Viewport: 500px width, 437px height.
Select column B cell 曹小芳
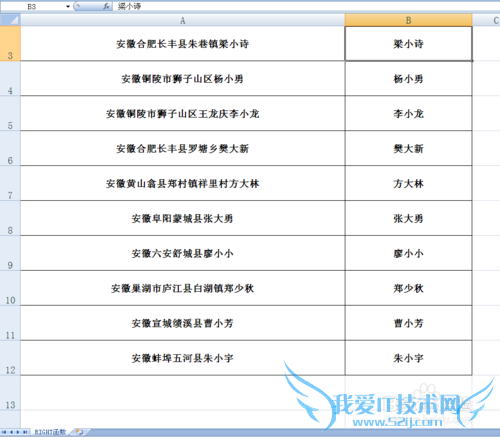pos(408,323)
